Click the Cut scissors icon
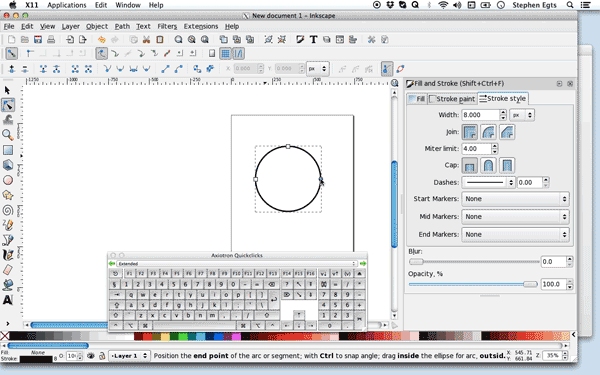 (x=146, y=39)
